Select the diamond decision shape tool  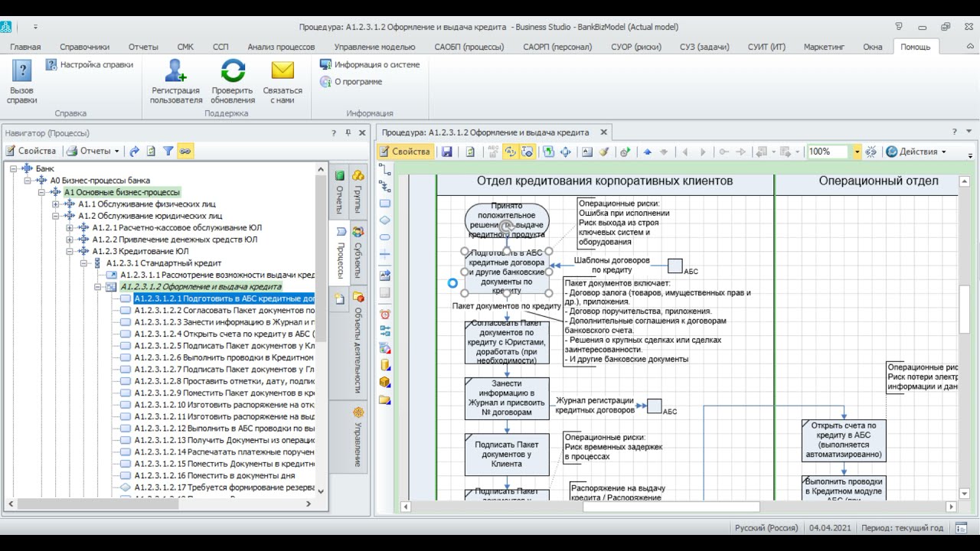pos(384,220)
